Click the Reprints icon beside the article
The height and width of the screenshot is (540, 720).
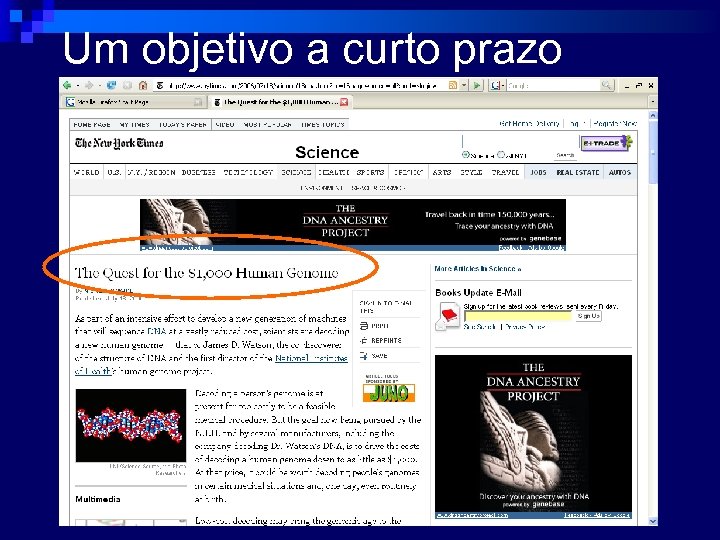(x=364, y=340)
